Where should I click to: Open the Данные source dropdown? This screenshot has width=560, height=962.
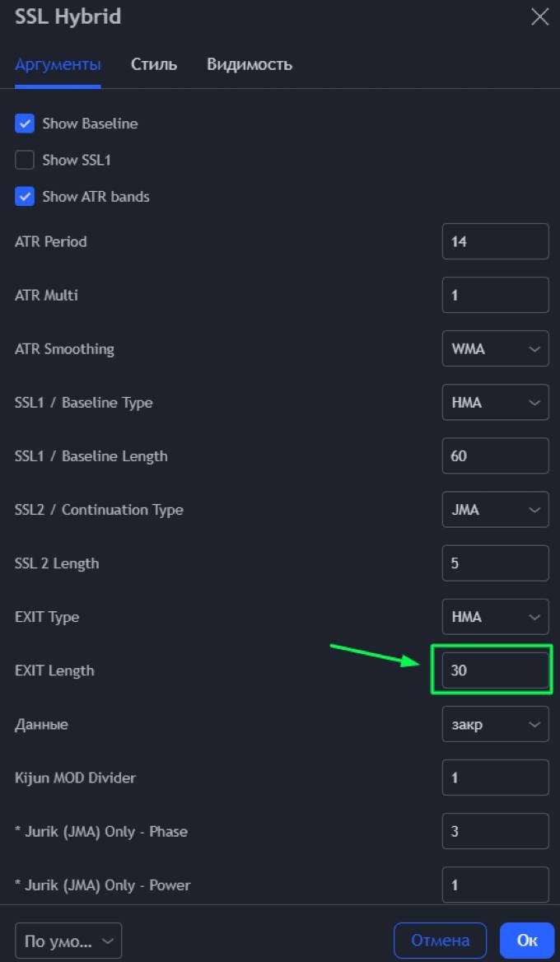click(x=495, y=725)
